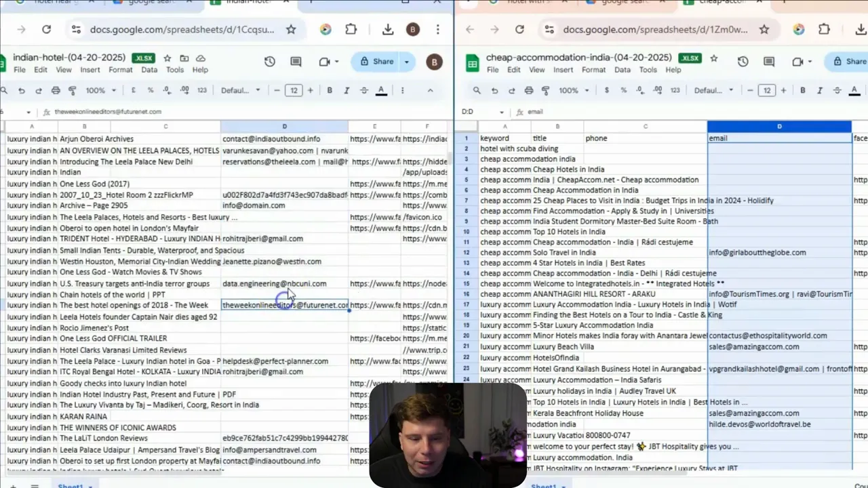Toggle bold in indian-hotel toolbar
Image resolution: width=868 pixels, height=488 pixels.
330,90
